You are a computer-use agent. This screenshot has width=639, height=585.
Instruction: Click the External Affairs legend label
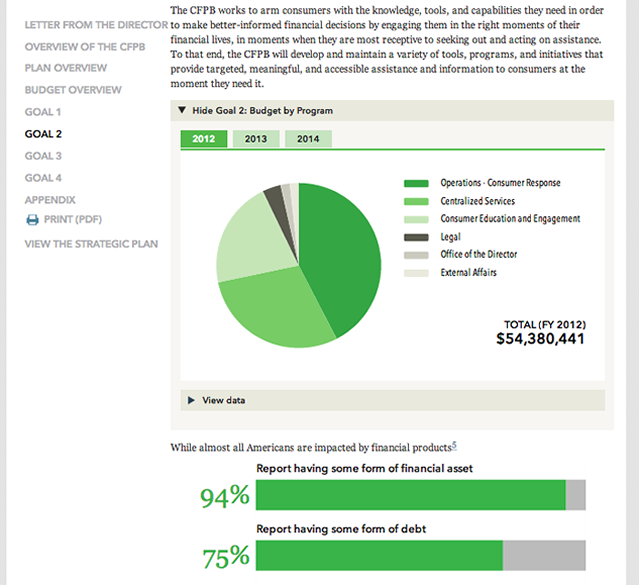pyautogui.click(x=468, y=272)
